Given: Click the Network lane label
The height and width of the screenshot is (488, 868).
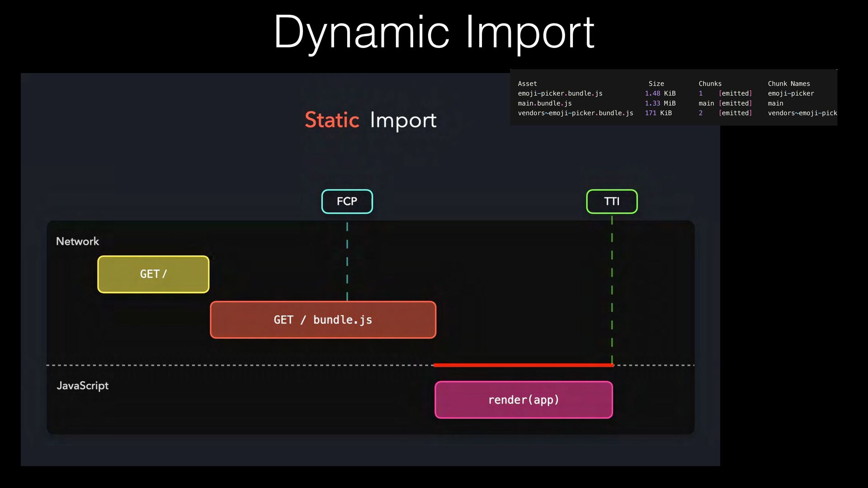Looking at the screenshot, I should pyautogui.click(x=77, y=241).
